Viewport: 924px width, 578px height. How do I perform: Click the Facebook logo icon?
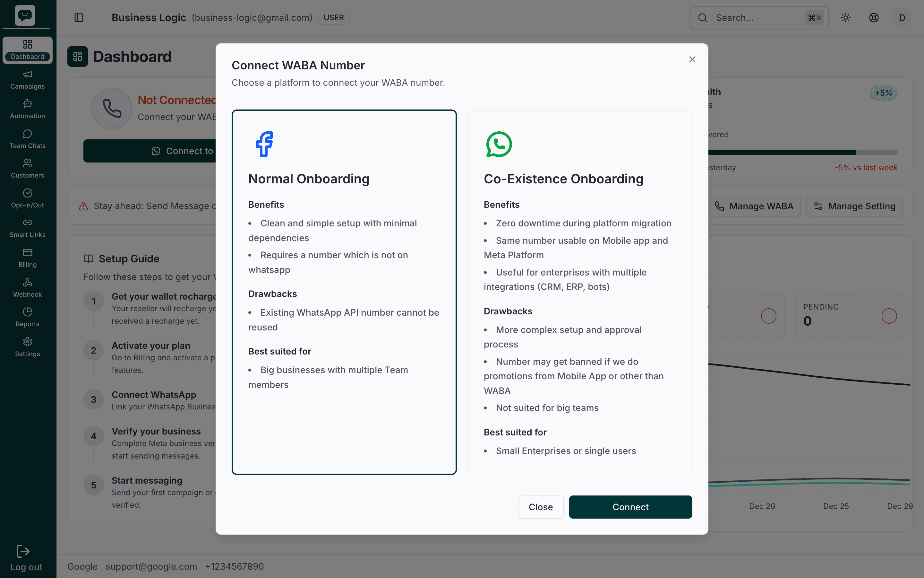[x=264, y=144]
